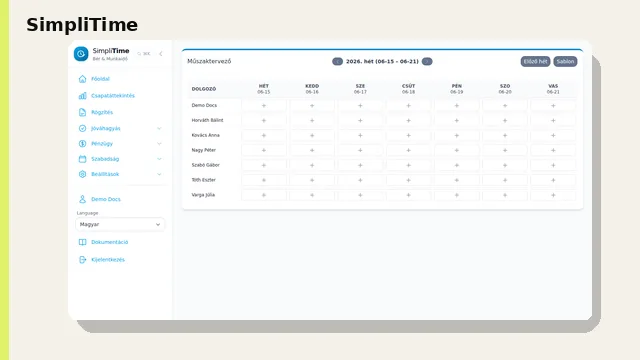Expand the Szabadság submenu chevron

point(159,159)
